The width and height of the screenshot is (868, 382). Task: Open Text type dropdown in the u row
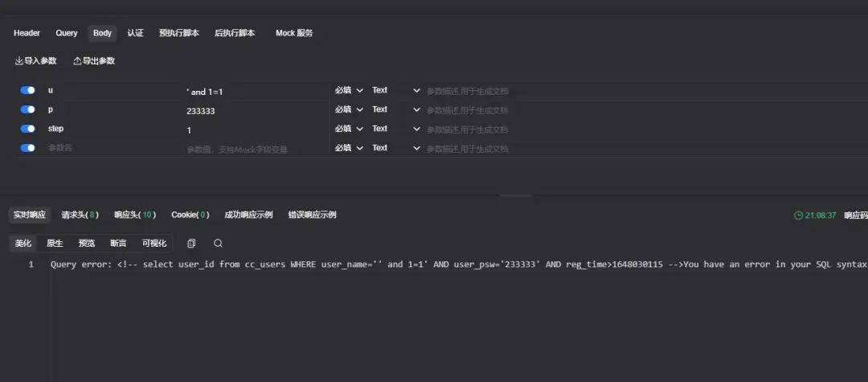tap(395, 90)
